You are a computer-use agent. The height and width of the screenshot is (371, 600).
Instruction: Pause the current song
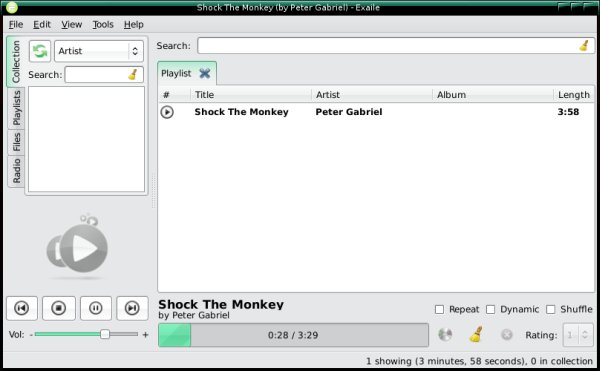[x=96, y=308]
